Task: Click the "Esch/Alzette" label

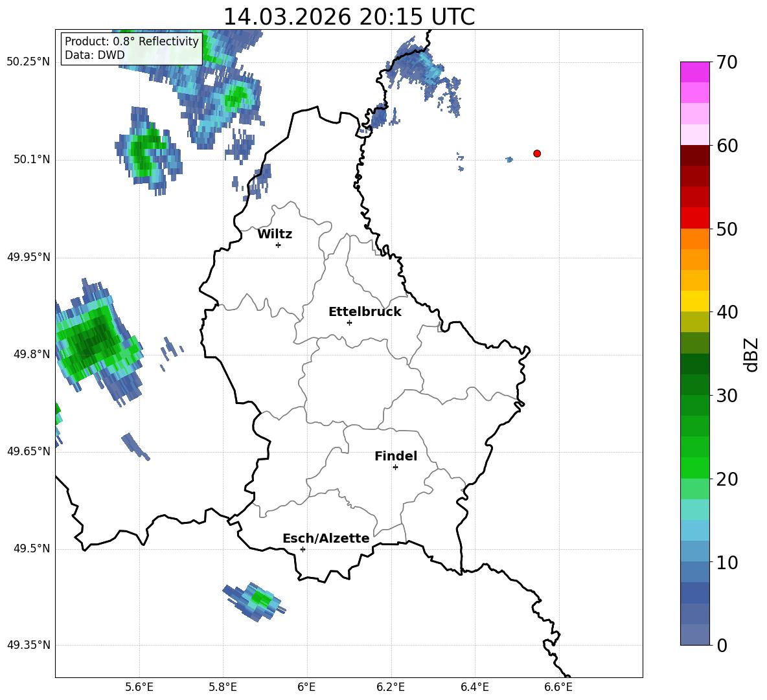Action: (326, 538)
